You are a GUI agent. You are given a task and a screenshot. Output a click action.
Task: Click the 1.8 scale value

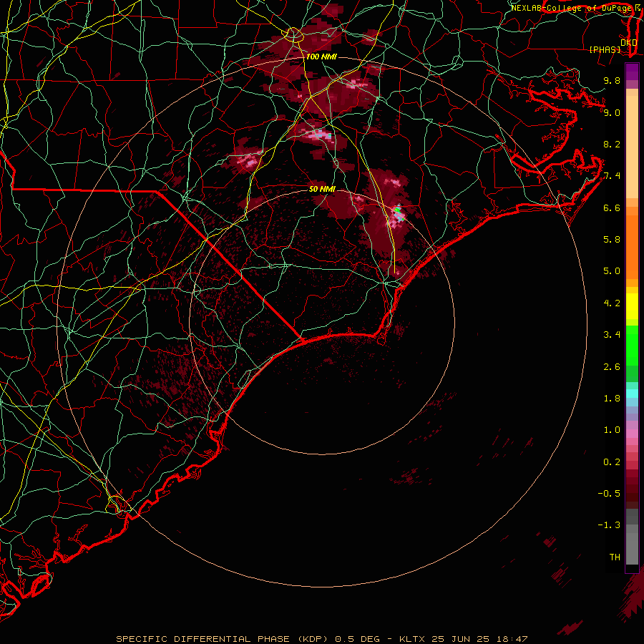[x=612, y=399]
